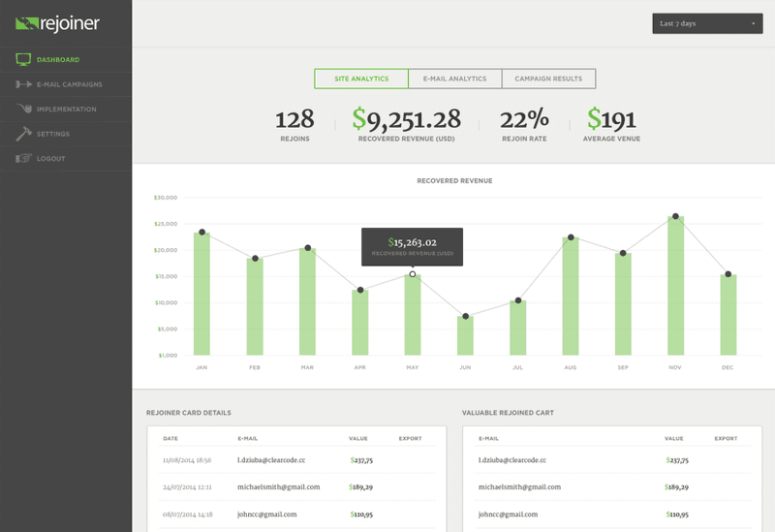The image size is (775, 532).
Task: Open l.dziuba@clearcode.cc in Rejoiner Card Details
Action: point(271,460)
